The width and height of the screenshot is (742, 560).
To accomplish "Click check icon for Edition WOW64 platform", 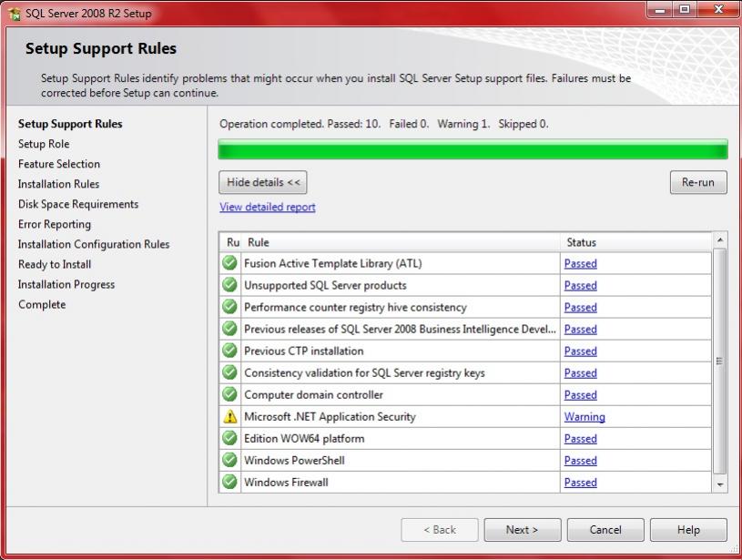I will pyautogui.click(x=229, y=438).
